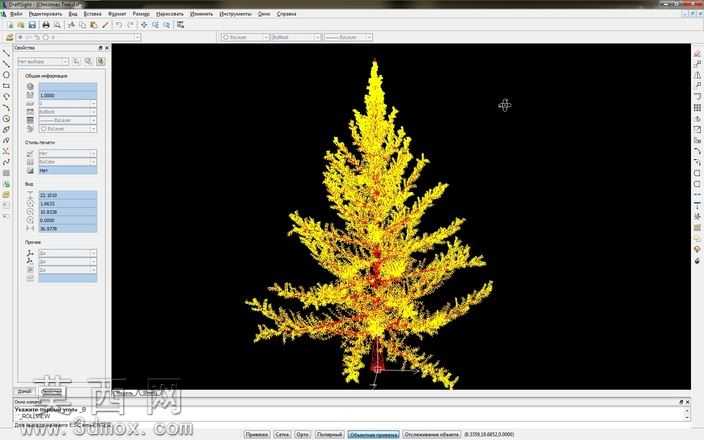
Task: Toggle Привязка snap in status bar
Action: [x=257, y=435]
